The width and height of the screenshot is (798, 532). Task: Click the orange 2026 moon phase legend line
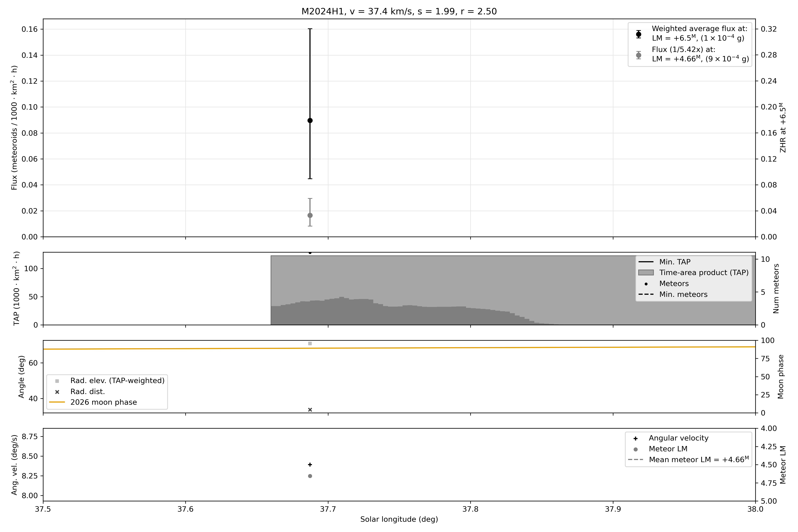coord(57,402)
